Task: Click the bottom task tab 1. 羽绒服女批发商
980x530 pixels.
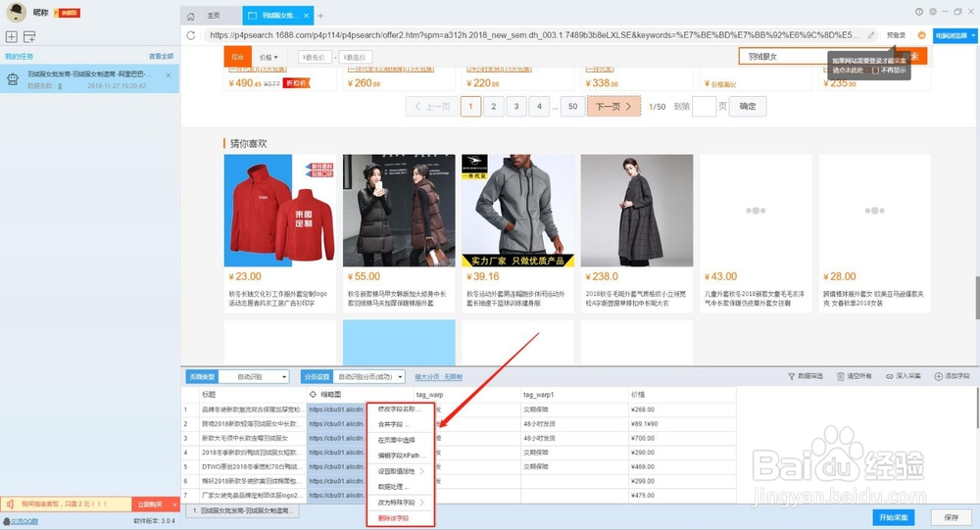Action: pyautogui.click(x=242, y=511)
